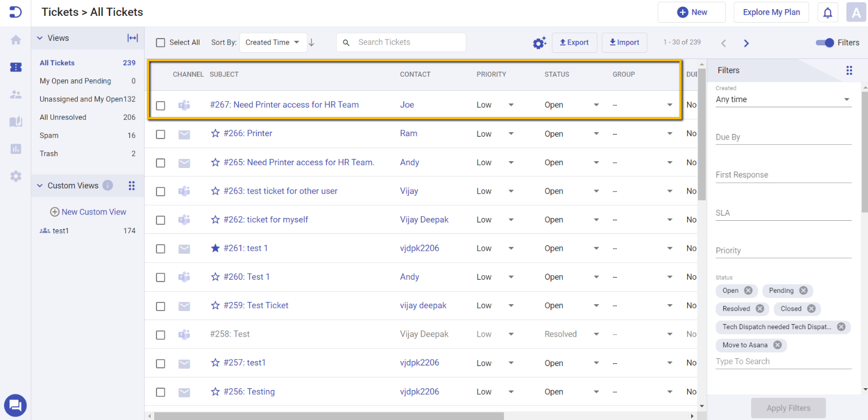Switch to the Spam view
Image resolution: width=868 pixels, height=420 pixels.
click(49, 135)
